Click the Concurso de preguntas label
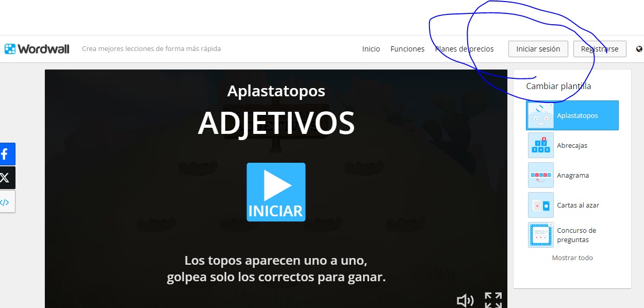644x308 pixels. [576, 235]
